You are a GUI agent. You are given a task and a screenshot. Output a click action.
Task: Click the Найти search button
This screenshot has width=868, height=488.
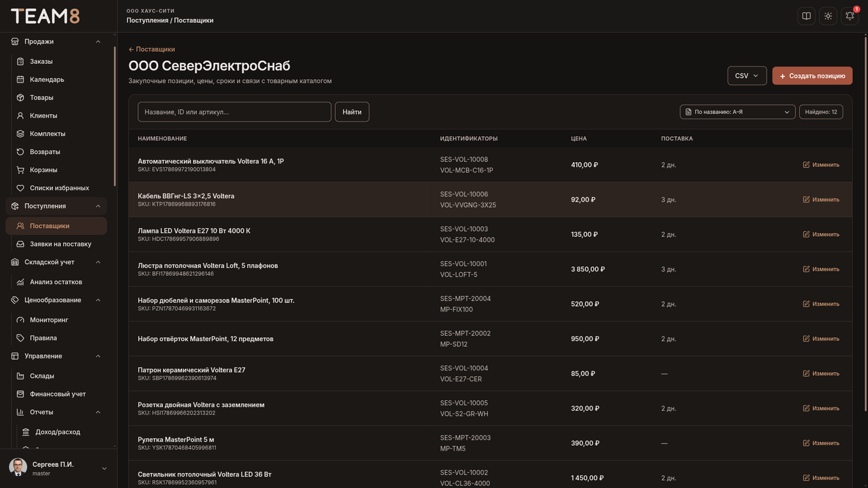[x=352, y=112]
